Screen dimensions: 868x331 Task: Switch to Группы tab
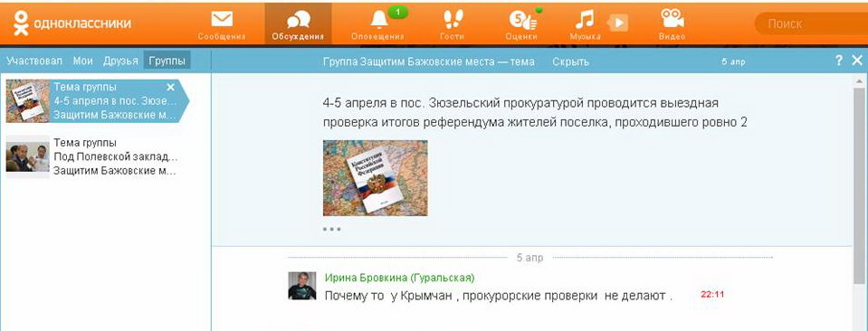click(167, 61)
